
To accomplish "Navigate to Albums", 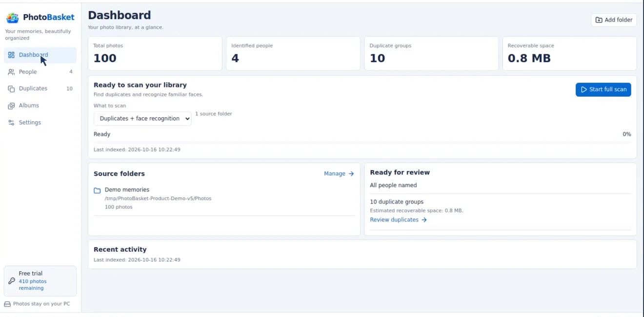I will 40,106.
